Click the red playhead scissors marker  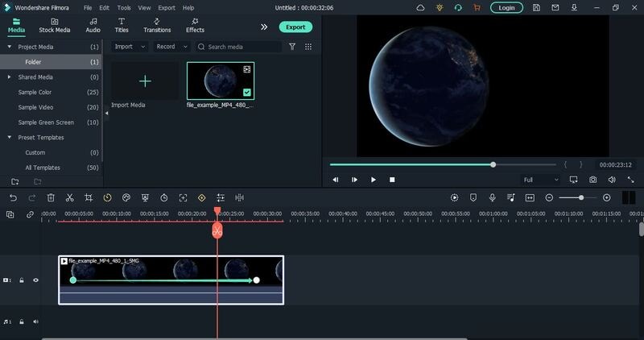[x=217, y=230]
